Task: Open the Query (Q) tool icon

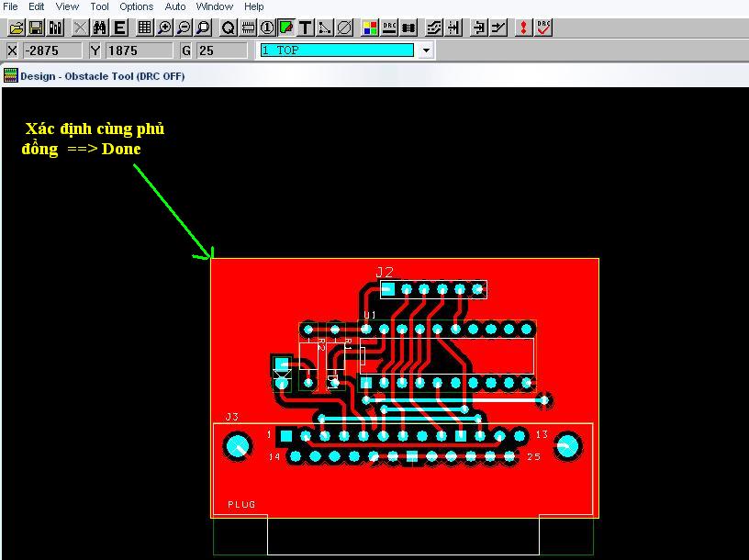Action: 229,28
